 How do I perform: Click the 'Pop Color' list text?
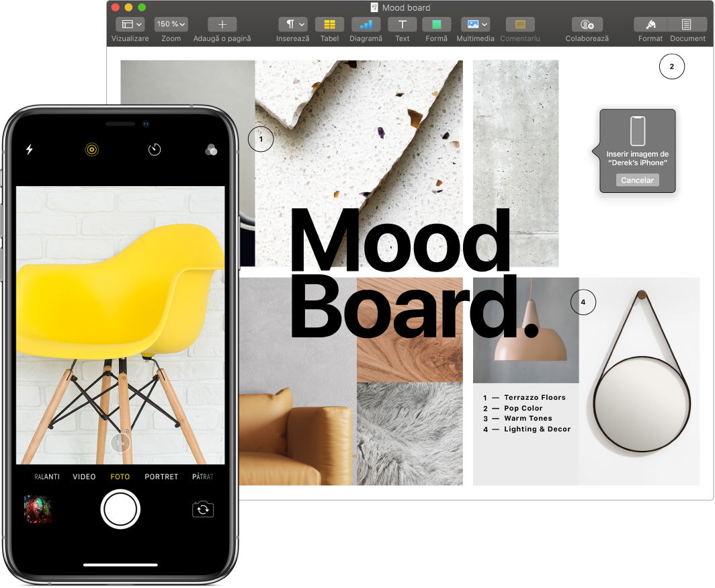click(523, 409)
